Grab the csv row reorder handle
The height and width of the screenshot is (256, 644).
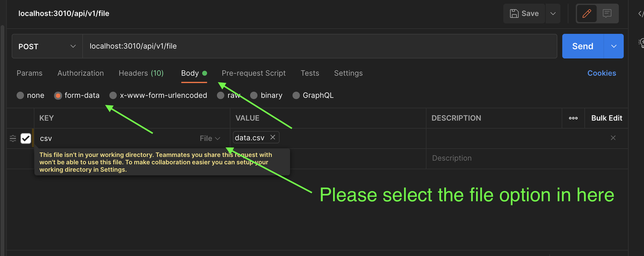(13, 138)
